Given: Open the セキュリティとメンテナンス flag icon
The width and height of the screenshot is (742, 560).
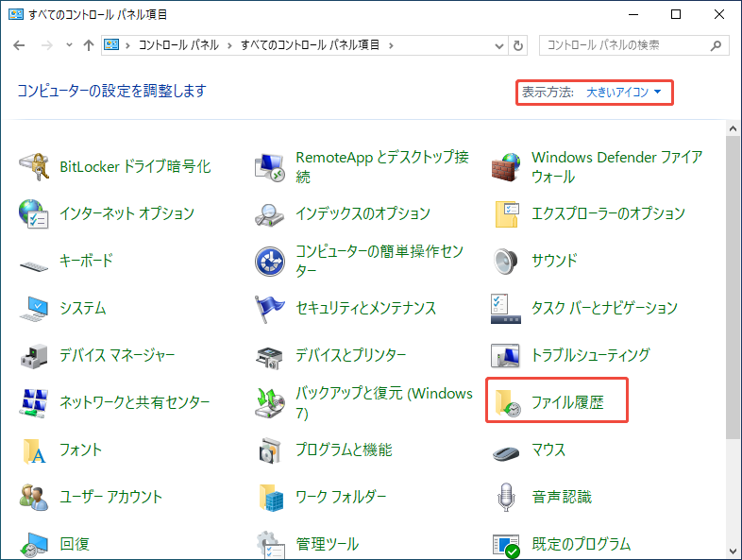Looking at the screenshot, I should coord(269,309).
